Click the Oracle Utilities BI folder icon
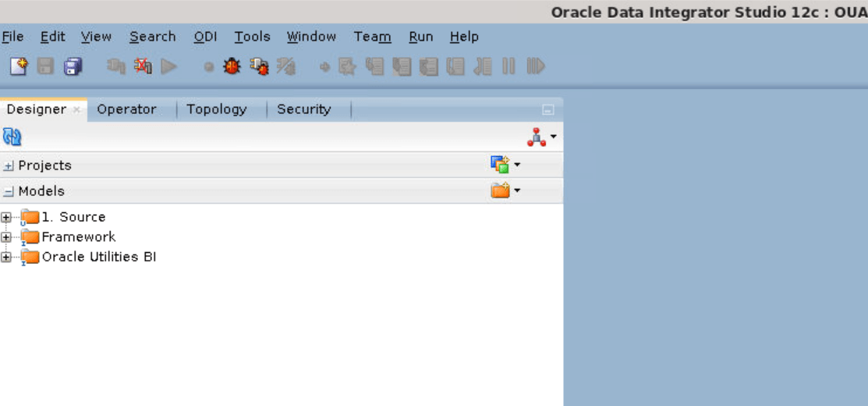This screenshot has height=406, width=868. pos(30,257)
